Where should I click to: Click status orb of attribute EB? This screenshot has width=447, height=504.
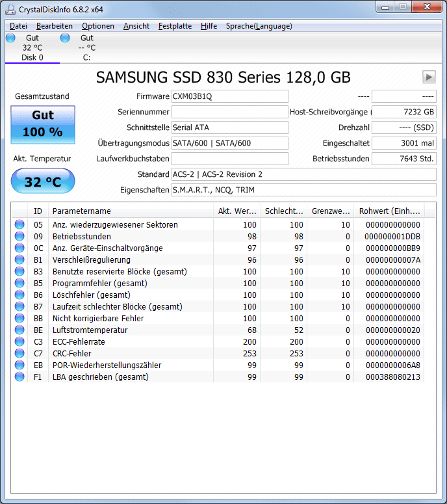tap(19, 365)
